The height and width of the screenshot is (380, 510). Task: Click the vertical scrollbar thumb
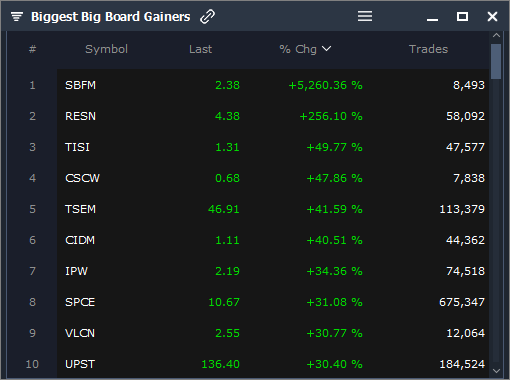tap(496, 61)
